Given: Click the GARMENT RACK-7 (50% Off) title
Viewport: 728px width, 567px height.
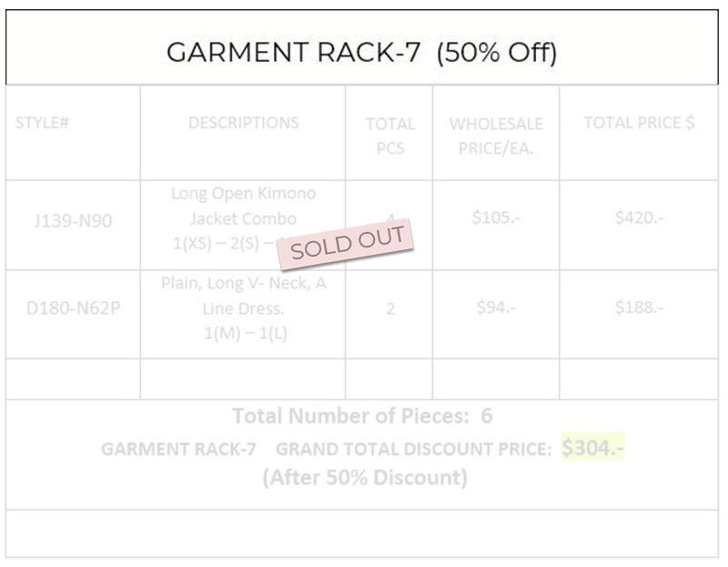Looking at the screenshot, I should pos(361,53).
